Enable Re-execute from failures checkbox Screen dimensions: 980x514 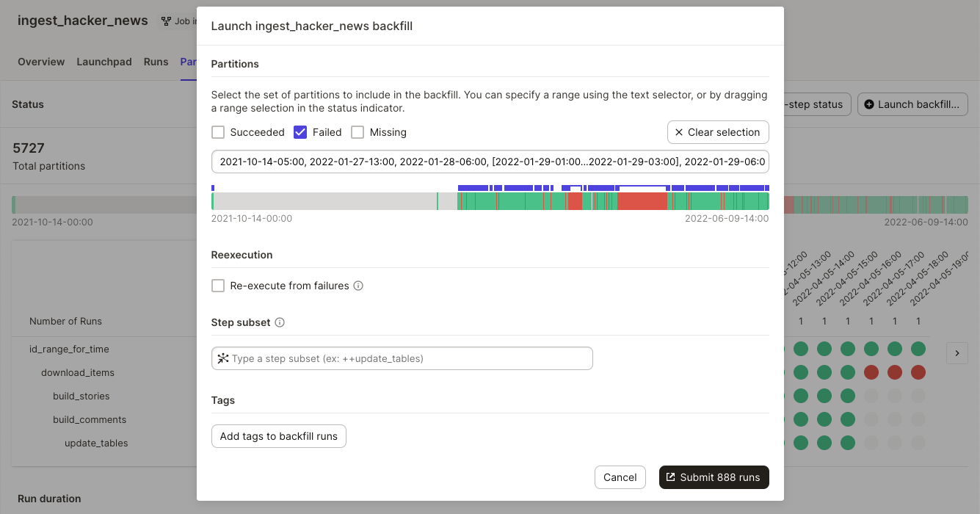coord(218,286)
